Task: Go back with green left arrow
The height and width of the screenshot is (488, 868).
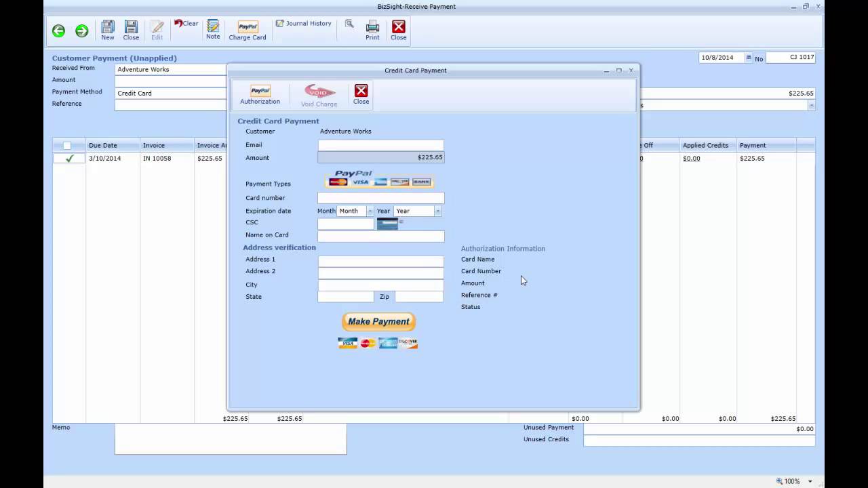Action: (x=58, y=30)
